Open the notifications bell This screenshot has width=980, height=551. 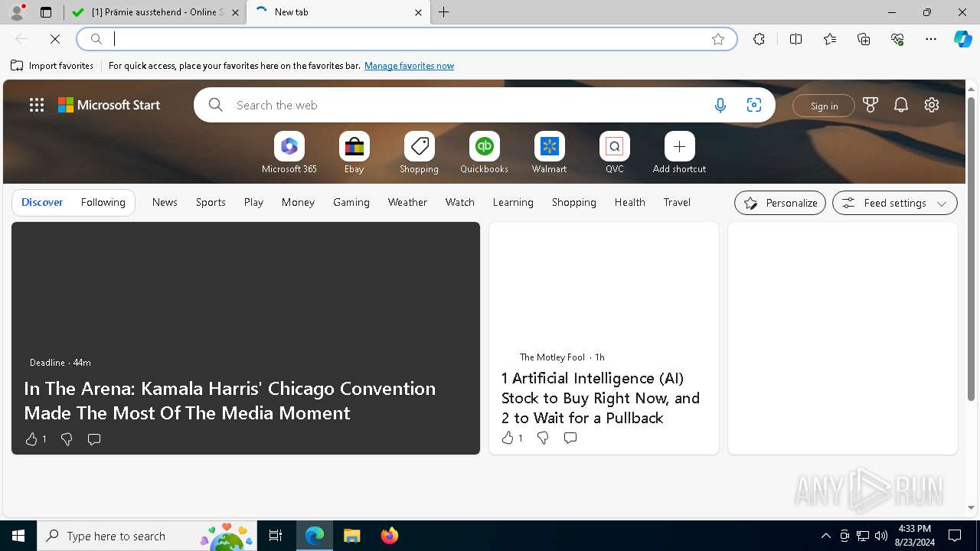[901, 106]
